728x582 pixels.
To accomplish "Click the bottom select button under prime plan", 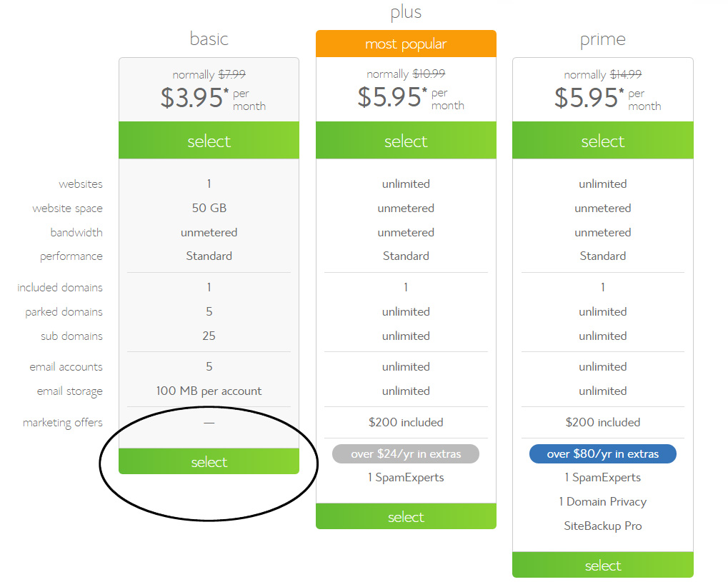I will (603, 565).
